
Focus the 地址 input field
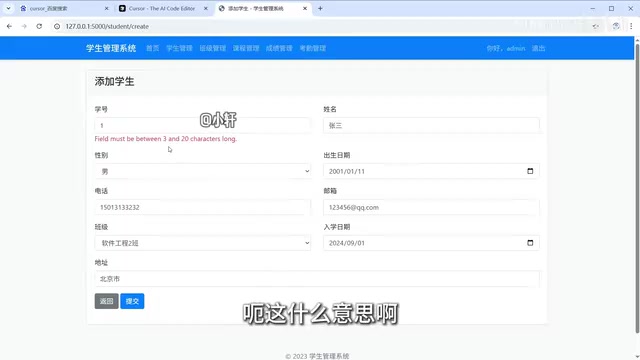[317, 279]
